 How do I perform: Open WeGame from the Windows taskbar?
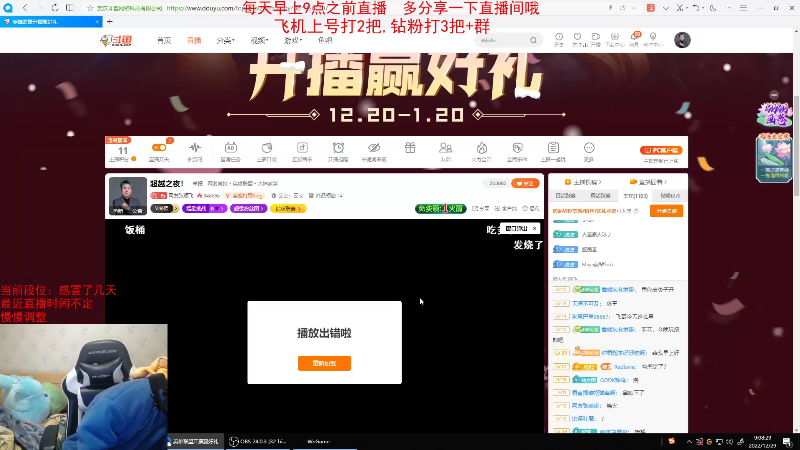pyautogui.click(x=324, y=441)
